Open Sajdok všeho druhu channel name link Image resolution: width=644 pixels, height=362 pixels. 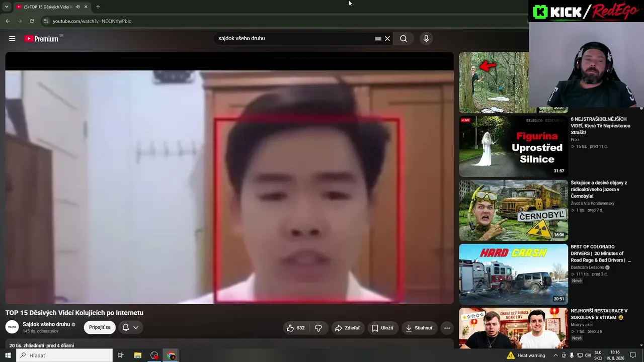click(46, 324)
